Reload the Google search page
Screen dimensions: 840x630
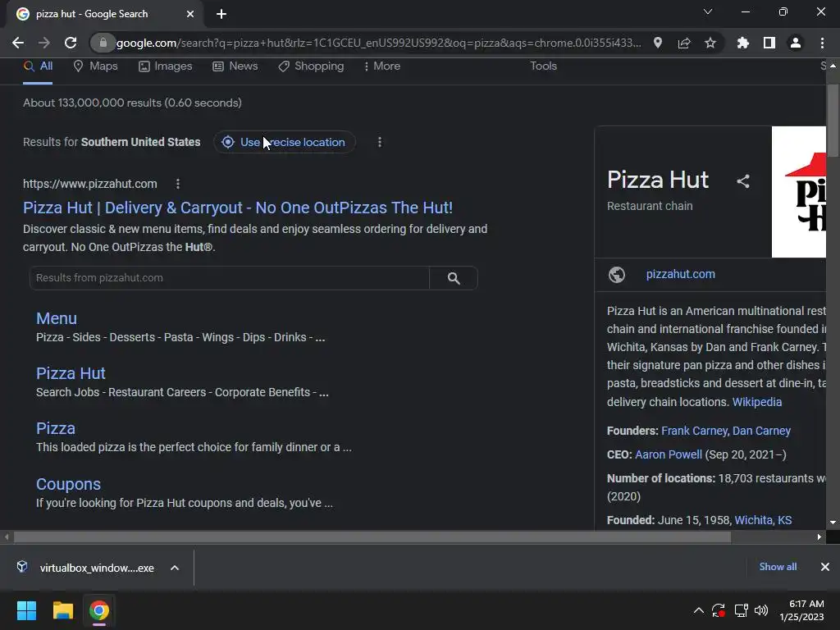click(x=71, y=43)
